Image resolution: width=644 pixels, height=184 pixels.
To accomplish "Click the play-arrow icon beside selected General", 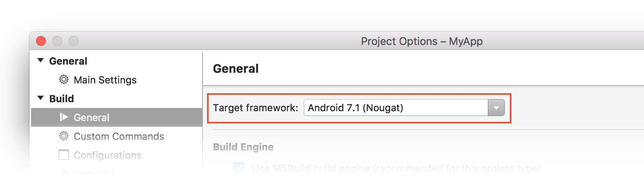I will 63,117.
